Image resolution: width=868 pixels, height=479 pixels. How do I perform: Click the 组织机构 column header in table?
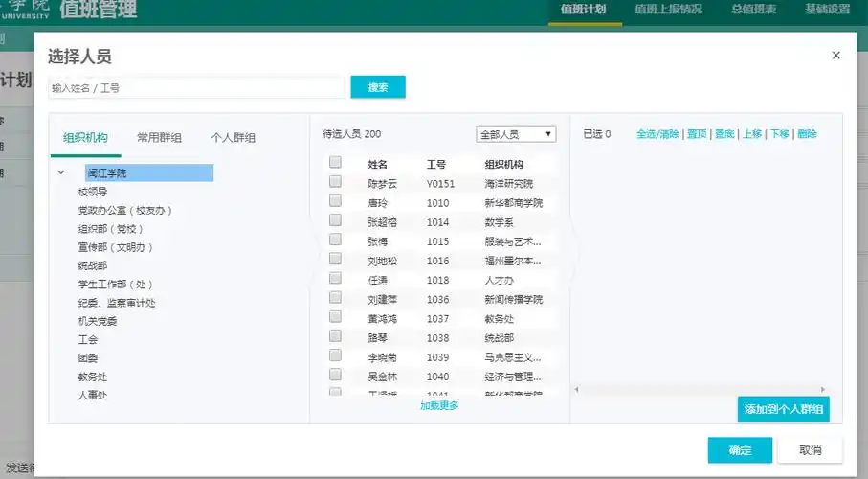pyautogui.click(x=504, y=164)
